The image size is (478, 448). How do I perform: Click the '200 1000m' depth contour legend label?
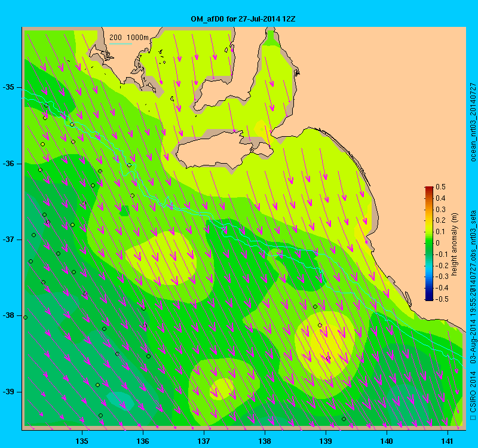click(x=129, y=38)
